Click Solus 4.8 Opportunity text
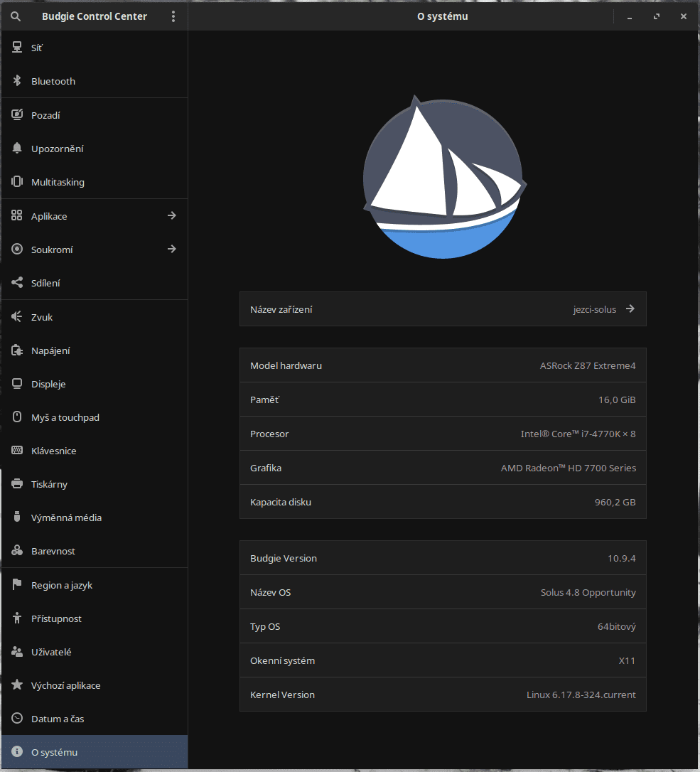 (x=588, y=593)
